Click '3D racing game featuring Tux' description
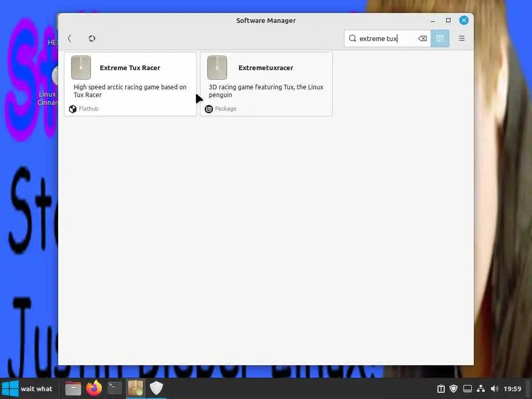532x399 pixels. pos(266,91)
